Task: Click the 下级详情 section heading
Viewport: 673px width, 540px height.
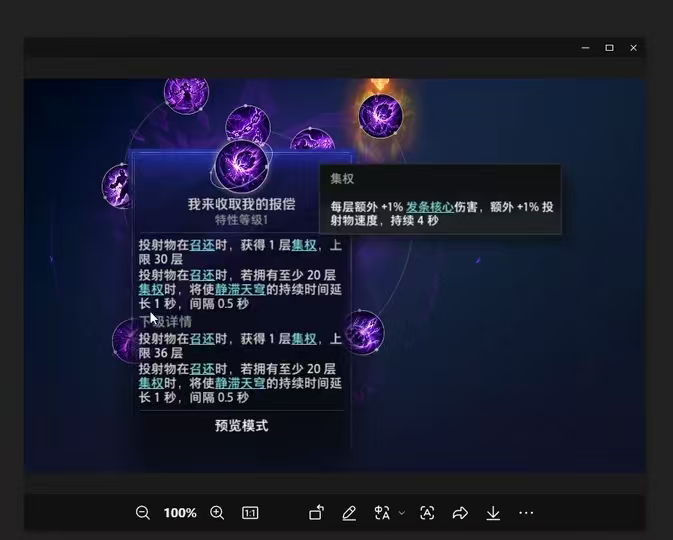Action: click(x=166, y=322)
